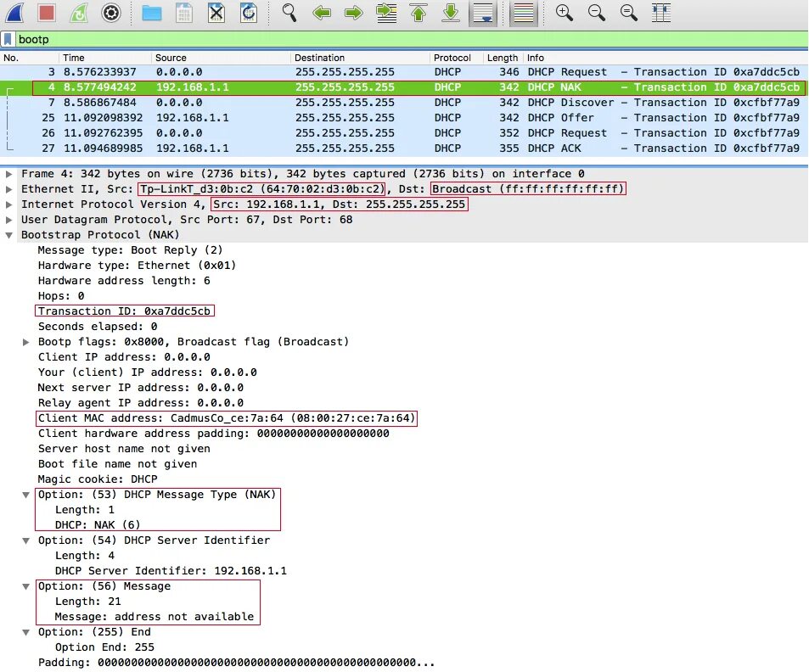
Task: Collapse Option 54 DHCP Server Identifier
Action: (25, 541)
